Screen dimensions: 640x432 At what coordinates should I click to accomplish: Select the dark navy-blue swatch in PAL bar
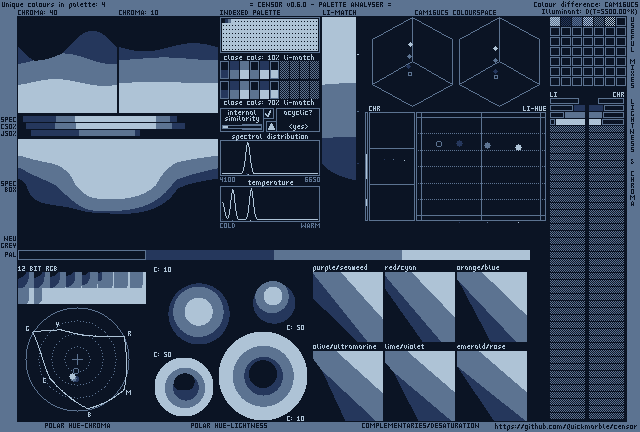pyautogui.click(x=210, y=255)
